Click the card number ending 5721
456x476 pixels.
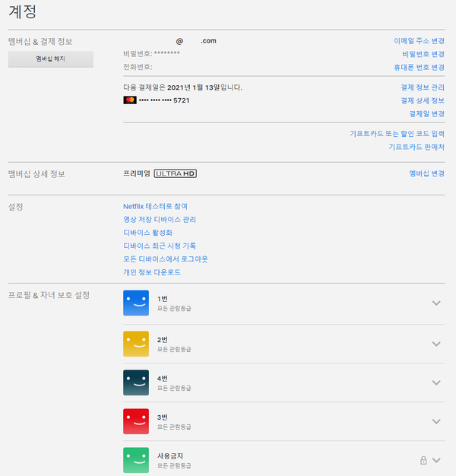164,100
